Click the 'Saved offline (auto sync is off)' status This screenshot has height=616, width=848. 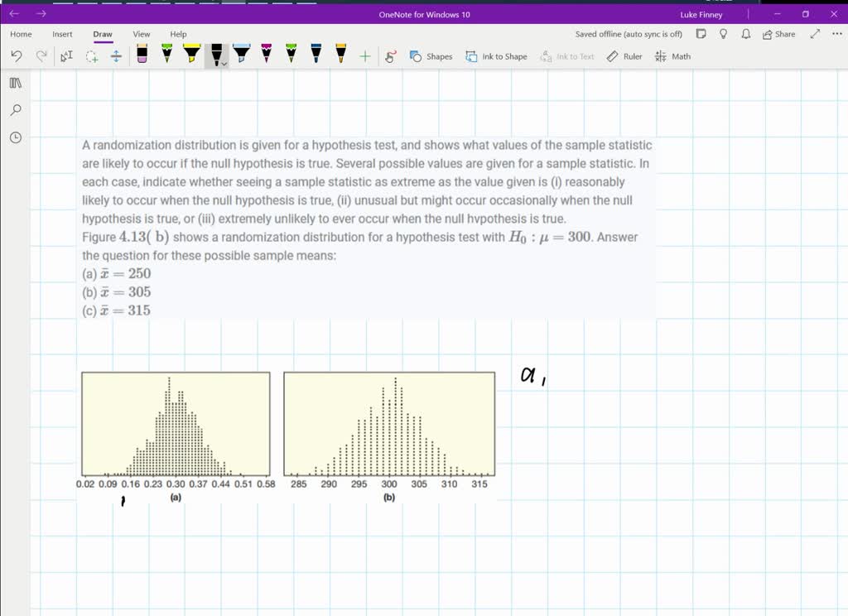[x=629, y=34]
